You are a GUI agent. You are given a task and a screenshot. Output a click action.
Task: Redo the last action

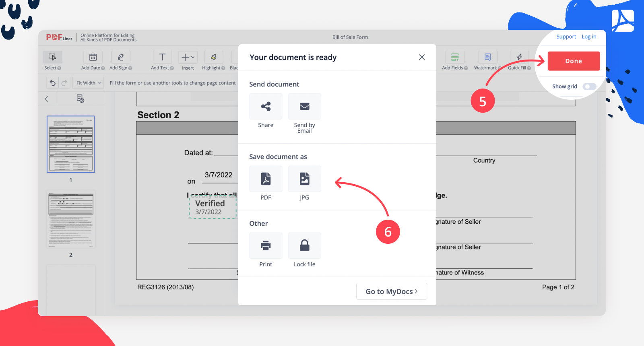point(64,83)
